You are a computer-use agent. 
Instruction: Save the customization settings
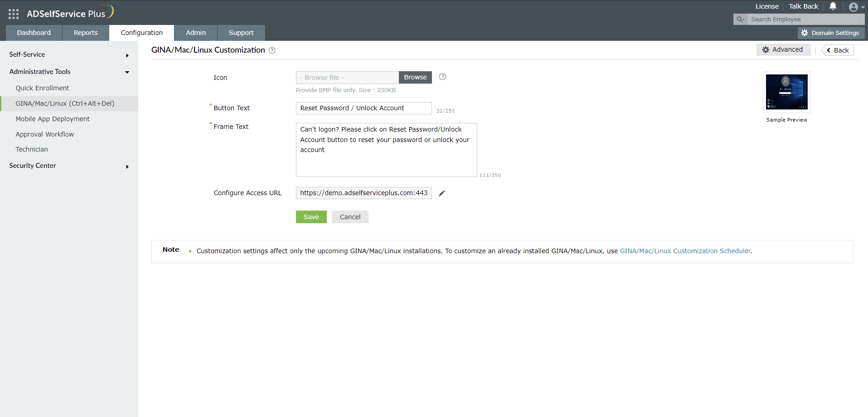(311, 217)
